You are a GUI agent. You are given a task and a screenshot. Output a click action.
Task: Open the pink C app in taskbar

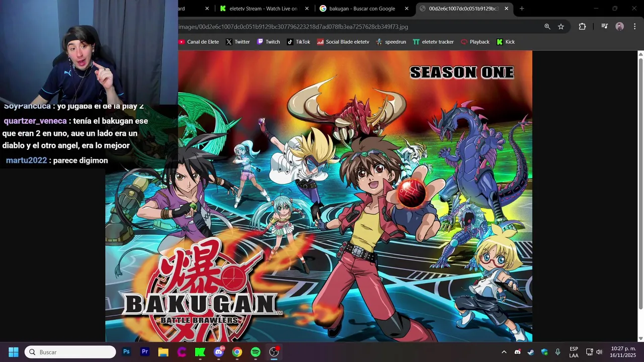pos(182,352)
